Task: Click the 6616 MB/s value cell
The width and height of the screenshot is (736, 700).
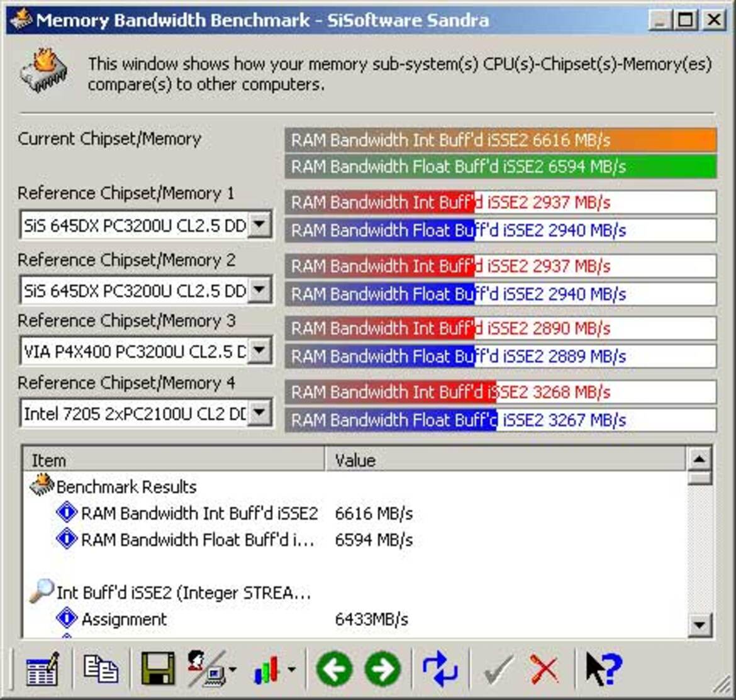Action: (374, 513)
